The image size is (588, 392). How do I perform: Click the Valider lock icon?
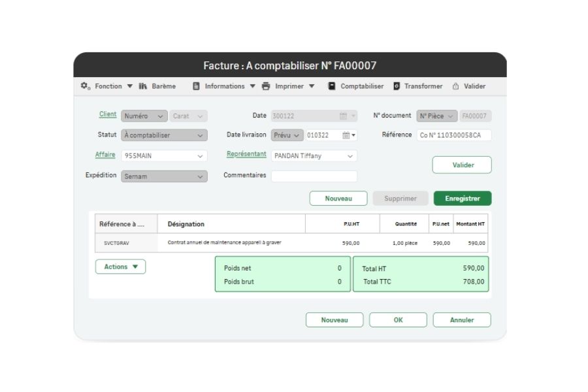tap(455, 86)
